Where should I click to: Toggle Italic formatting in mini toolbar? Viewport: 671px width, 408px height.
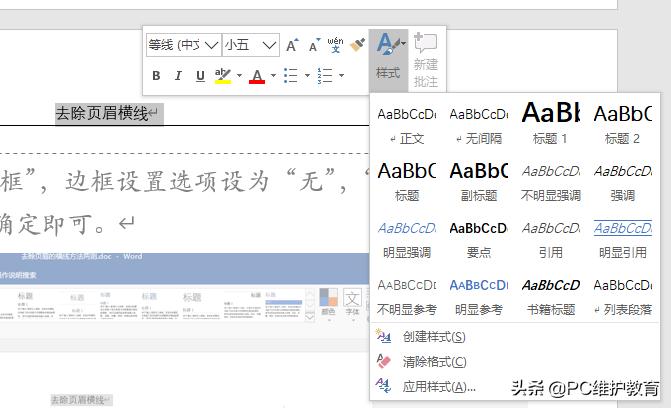(178, 76)
